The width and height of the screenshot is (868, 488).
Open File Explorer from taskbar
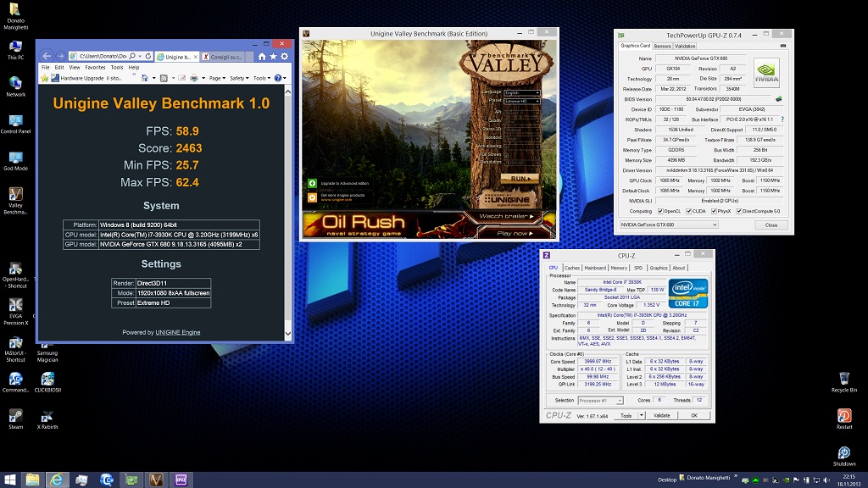pos(32,480)
